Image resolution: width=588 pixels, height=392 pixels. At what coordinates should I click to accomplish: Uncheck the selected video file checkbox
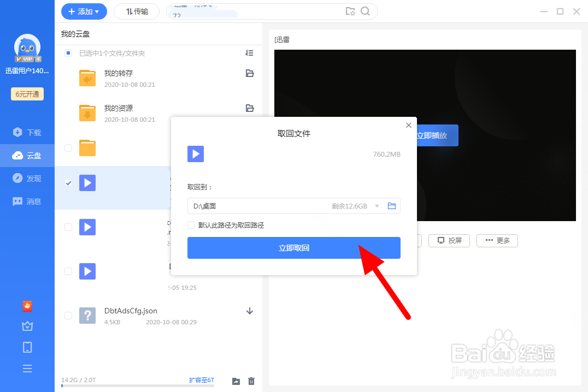pyautogui.click(x=68, y=183)
